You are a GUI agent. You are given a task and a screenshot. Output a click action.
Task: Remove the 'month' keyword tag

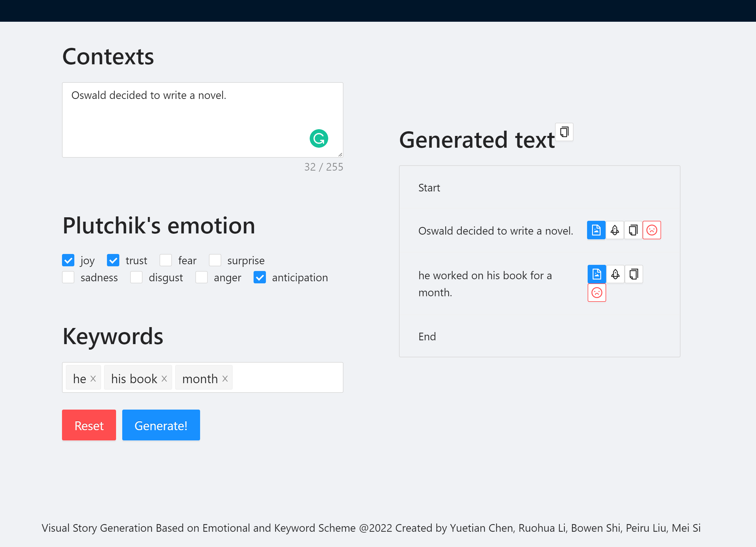click(225, 379)
